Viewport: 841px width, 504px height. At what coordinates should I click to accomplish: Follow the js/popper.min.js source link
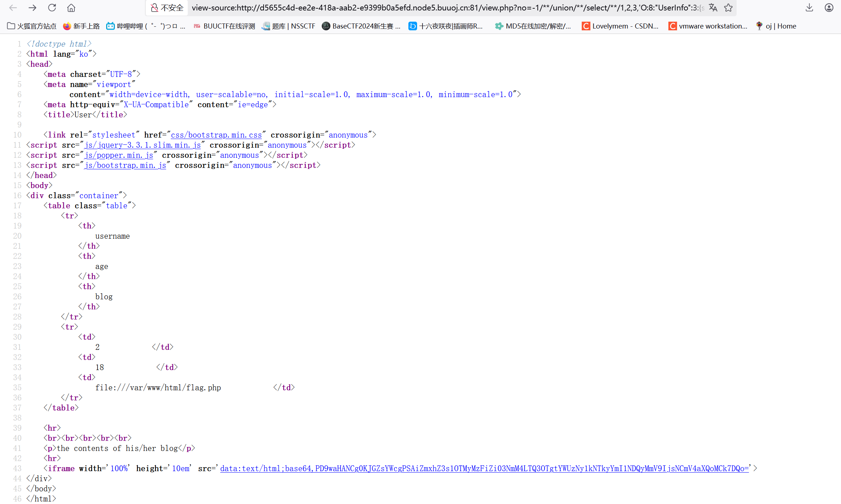point(118,155)
